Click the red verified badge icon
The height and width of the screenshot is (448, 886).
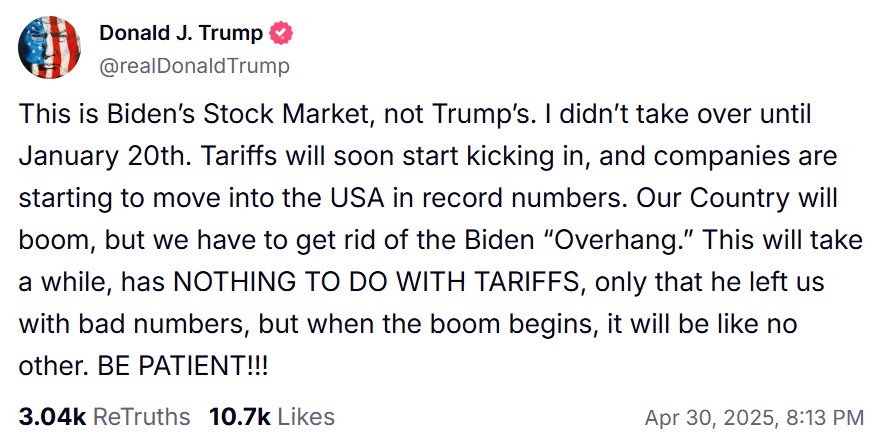[x=283, y=33]
